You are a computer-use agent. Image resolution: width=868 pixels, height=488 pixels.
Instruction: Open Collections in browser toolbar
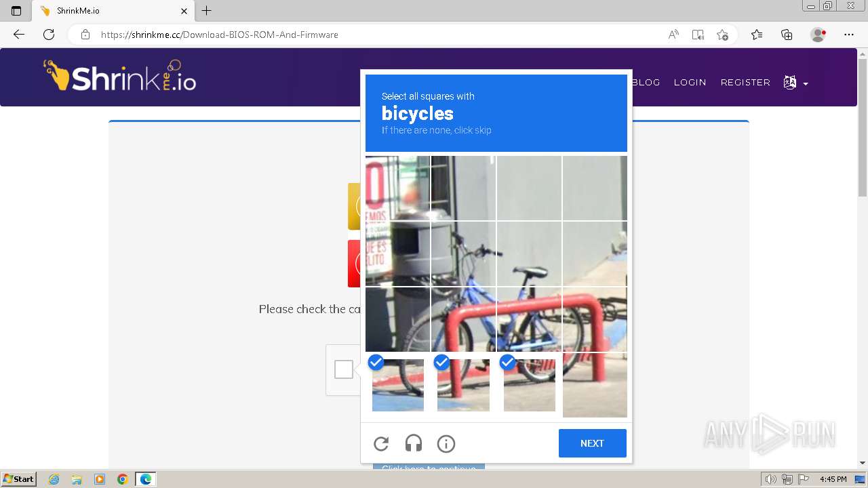coord(787,35)
